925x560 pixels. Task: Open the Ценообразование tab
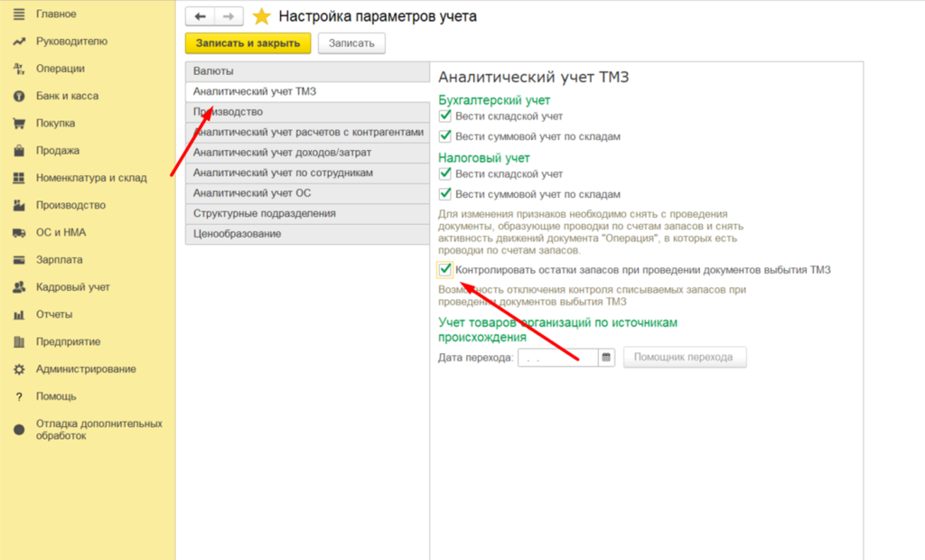(x=306, y=234)
